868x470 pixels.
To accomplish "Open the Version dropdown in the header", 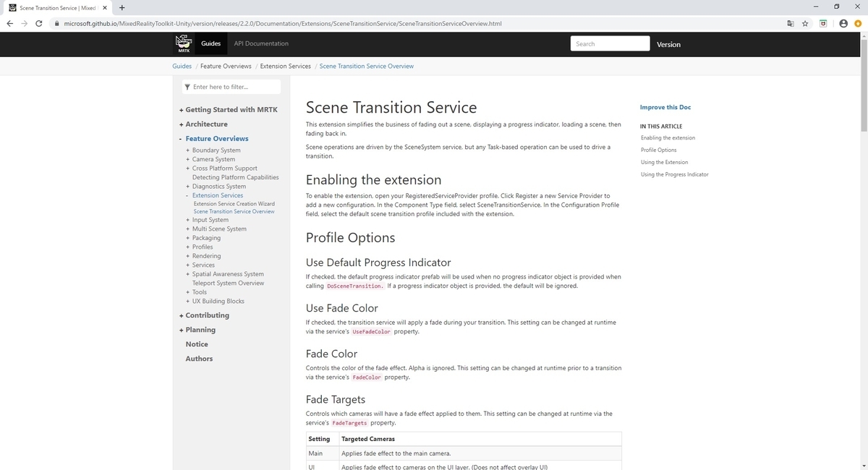I will tap(668, 44).
